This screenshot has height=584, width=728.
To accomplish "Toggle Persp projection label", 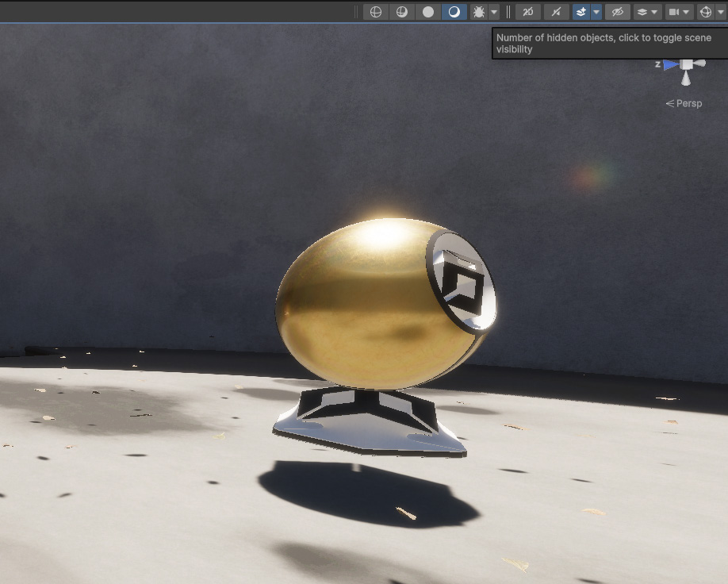I will point(684,103).
